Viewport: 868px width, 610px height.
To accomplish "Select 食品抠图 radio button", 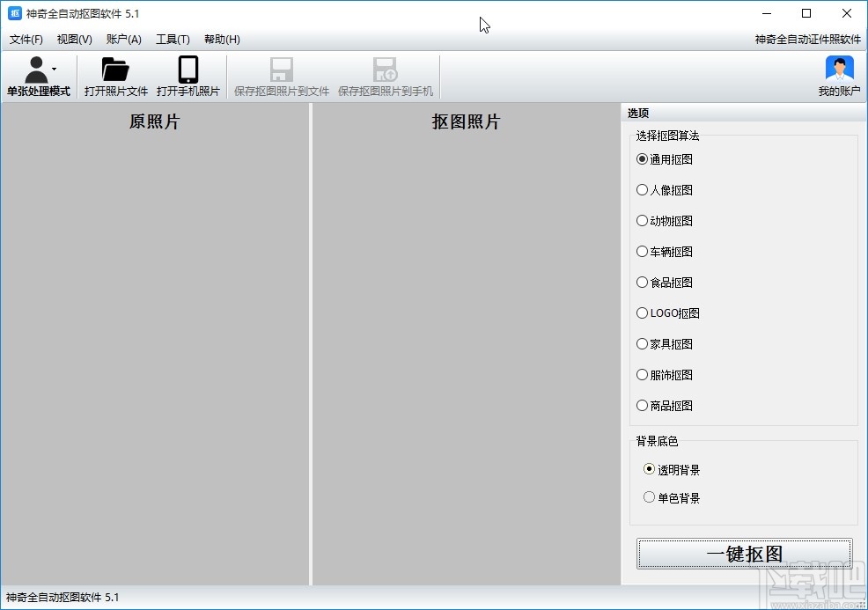I will [x=642, y=283].
